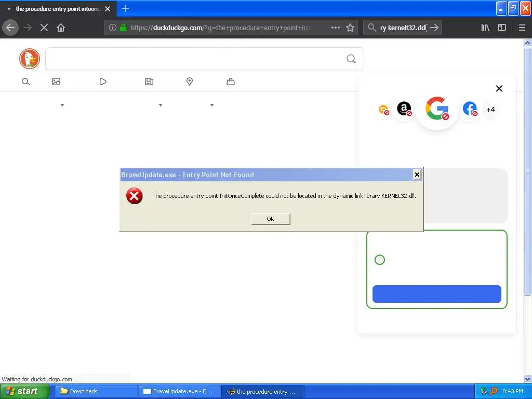Click the orange magnifier system tray icon

pyautogui.click(x=494, y=391)
